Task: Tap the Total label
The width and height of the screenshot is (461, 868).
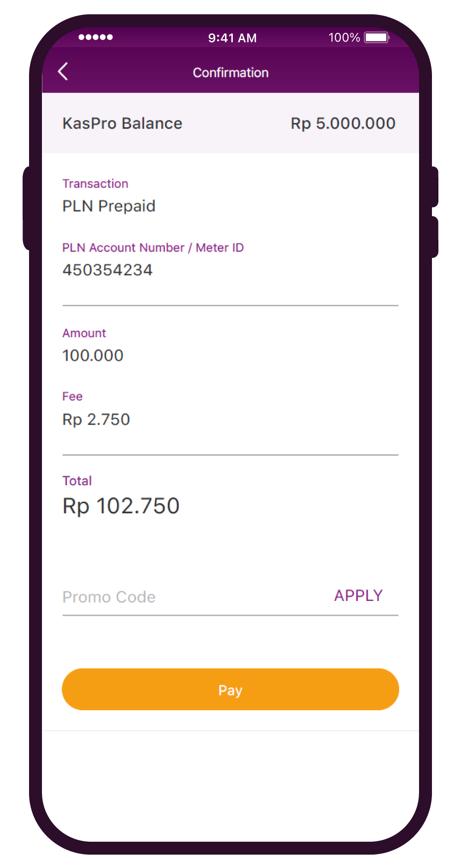Action: tap(77, 481)
